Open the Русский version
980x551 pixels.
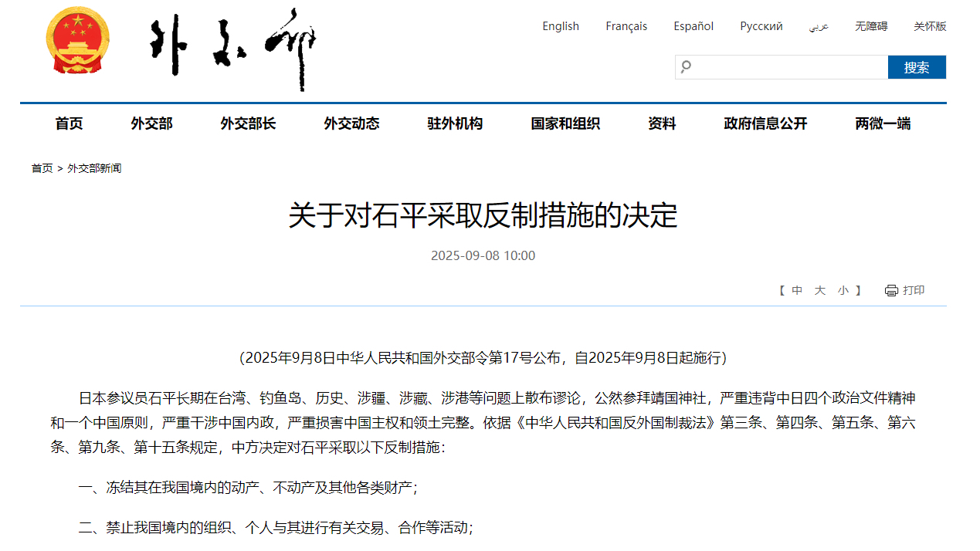(761, 26)
